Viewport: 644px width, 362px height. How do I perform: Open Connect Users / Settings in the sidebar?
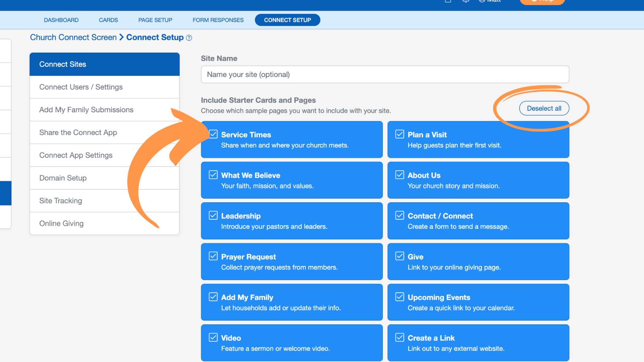click(105, 87)
